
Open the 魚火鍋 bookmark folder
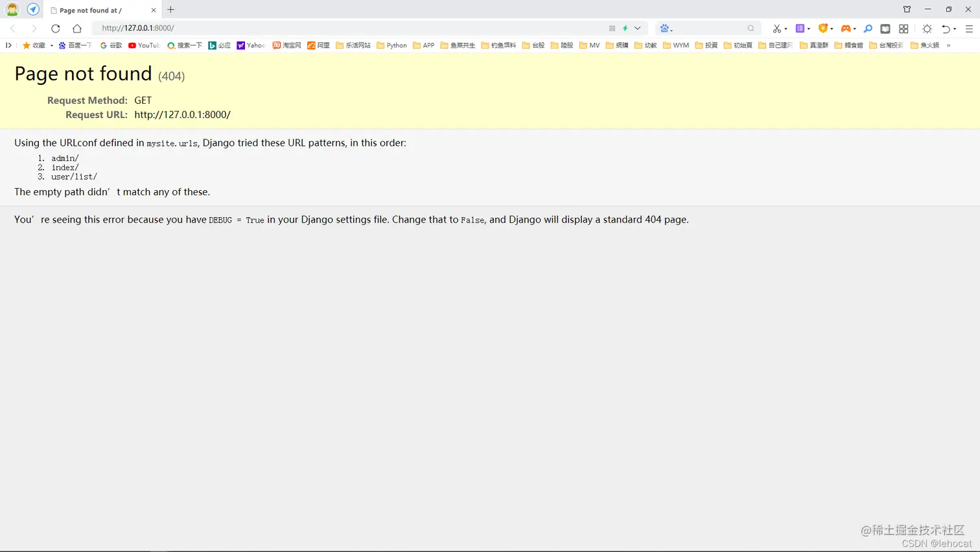(x=925, y=45)
